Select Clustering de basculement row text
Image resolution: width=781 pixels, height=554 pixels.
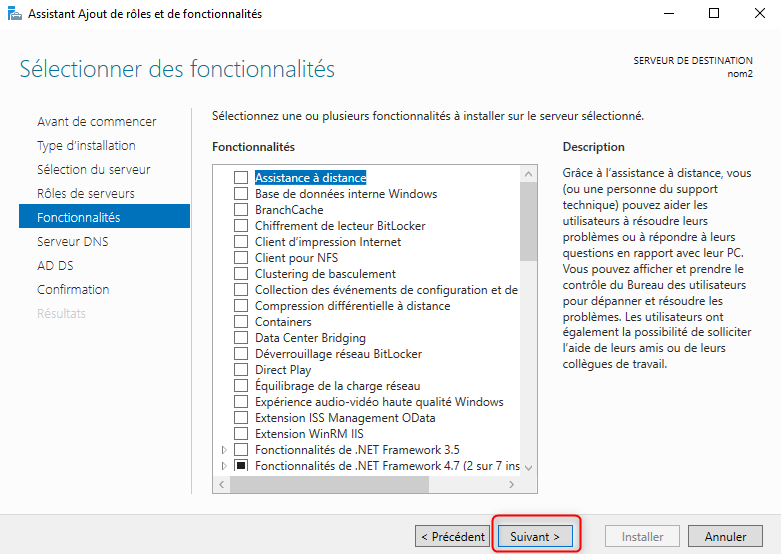click(325, 274)
